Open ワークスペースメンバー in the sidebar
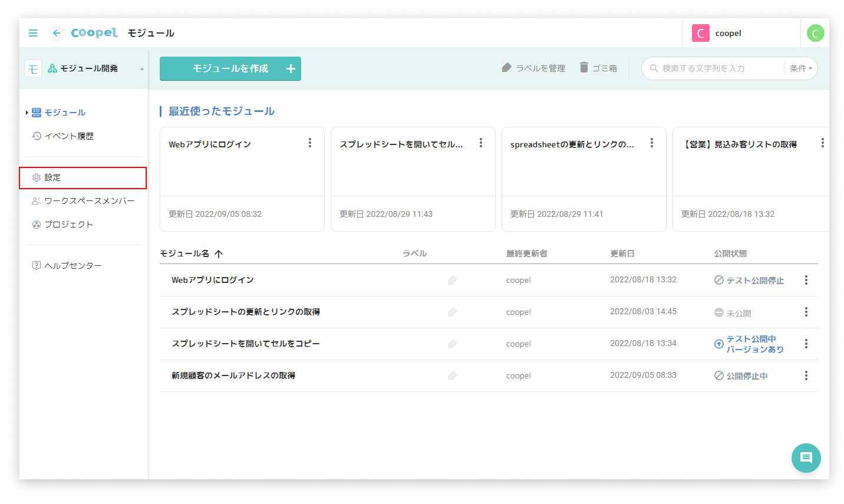The height and width of the screenshot is (504, 844). point(83,201)
